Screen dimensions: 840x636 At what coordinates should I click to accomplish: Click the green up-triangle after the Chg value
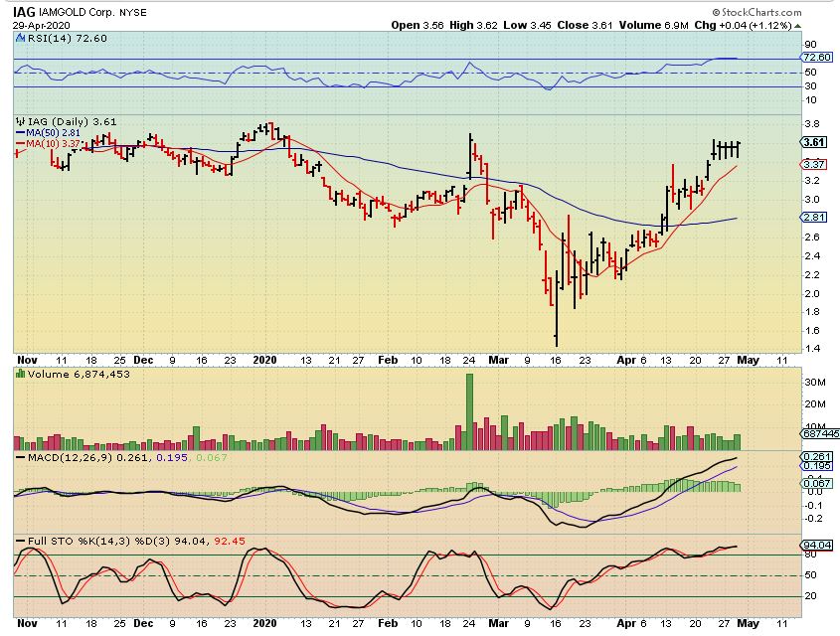pos(797,26)
